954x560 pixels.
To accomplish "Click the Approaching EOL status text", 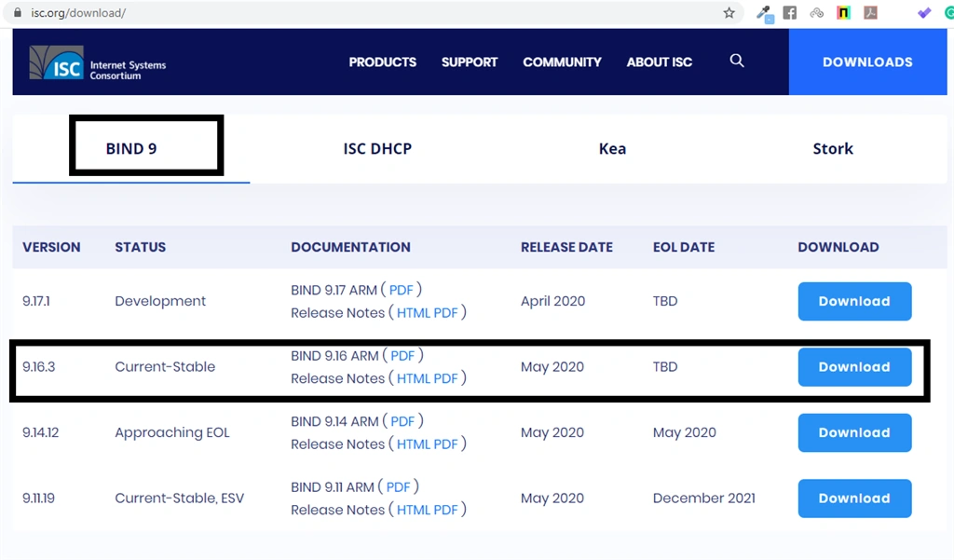I will (x=172, y=432).
